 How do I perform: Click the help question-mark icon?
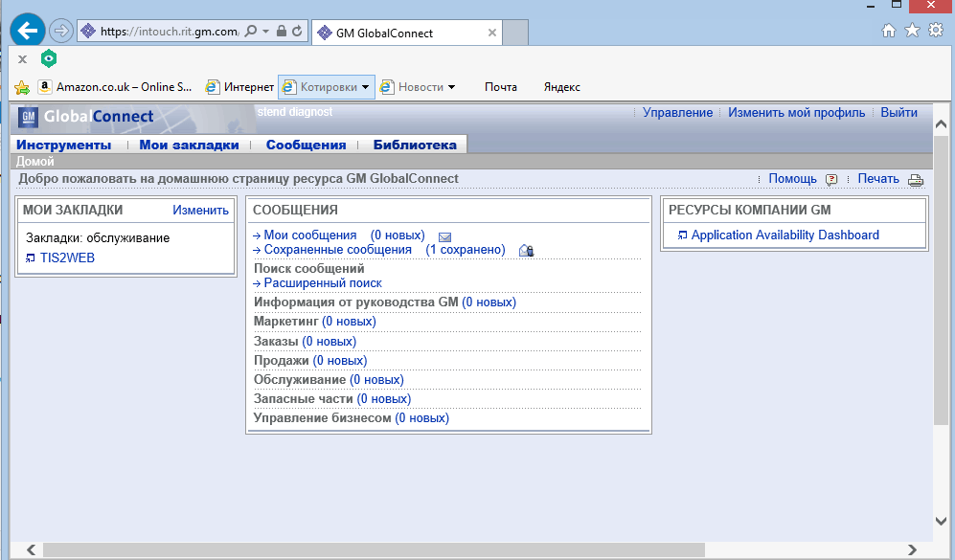click(831, 180)
